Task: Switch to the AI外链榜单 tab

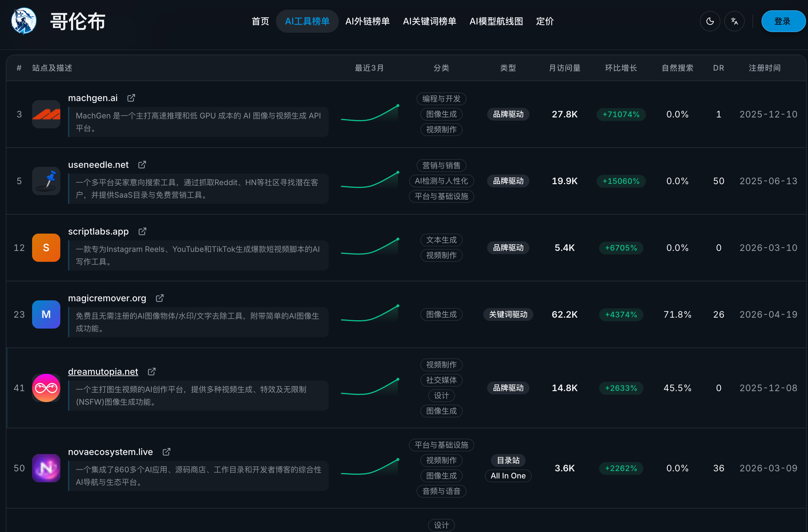Action: click(367, 21)
